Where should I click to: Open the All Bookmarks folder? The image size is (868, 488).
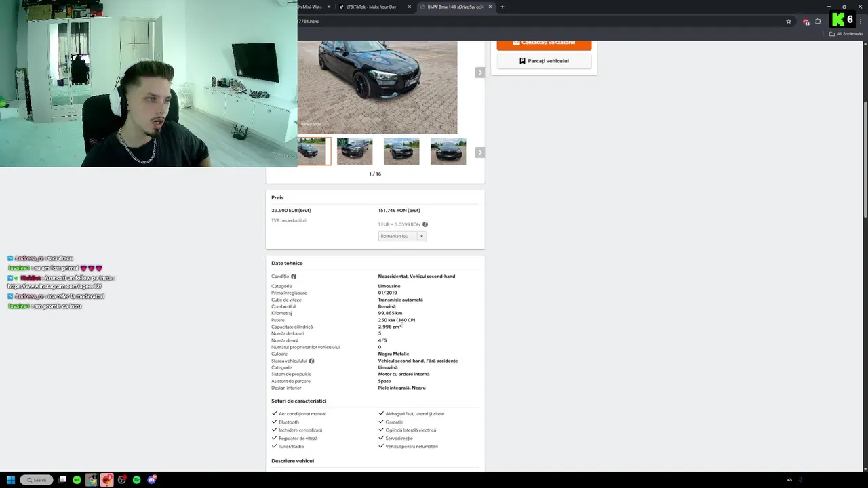click(x=846, y=34)
